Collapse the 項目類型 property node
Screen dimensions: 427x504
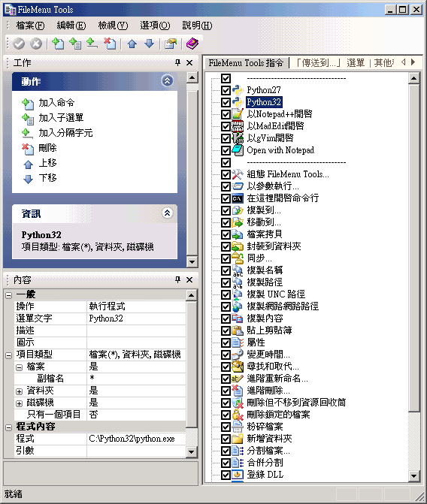(9, 355)
